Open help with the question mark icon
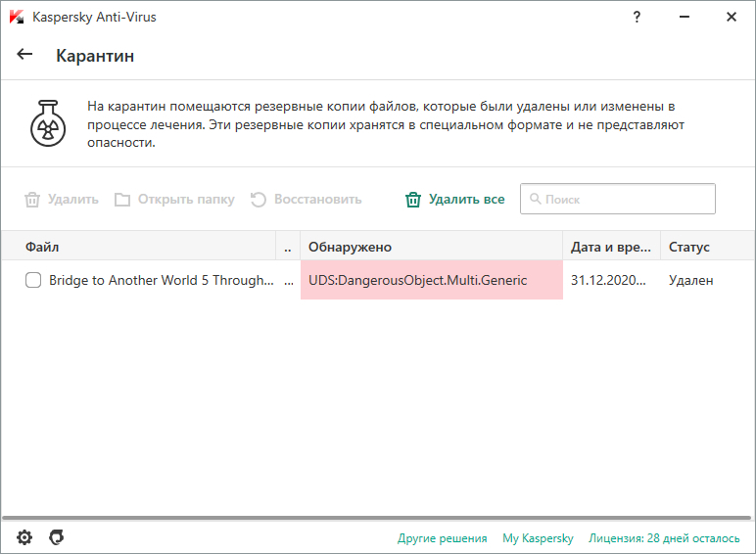Image resolution: width=756 pixels, height=554 pixels. click(637, 18)
